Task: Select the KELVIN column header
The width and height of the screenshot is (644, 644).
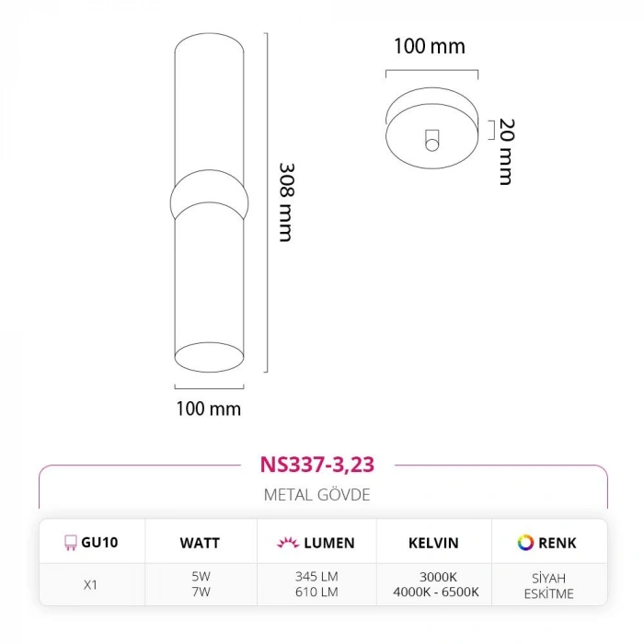Action: [x=433, y=543]
